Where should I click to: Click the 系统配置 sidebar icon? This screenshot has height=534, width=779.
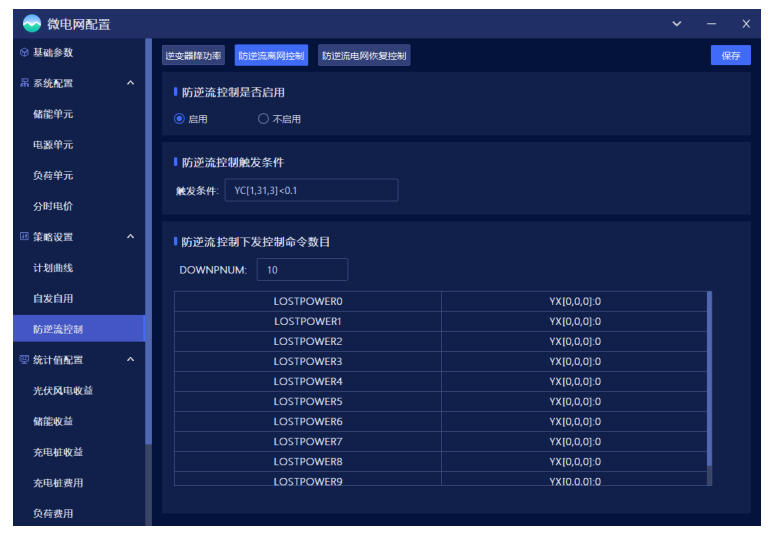(24, 83)
